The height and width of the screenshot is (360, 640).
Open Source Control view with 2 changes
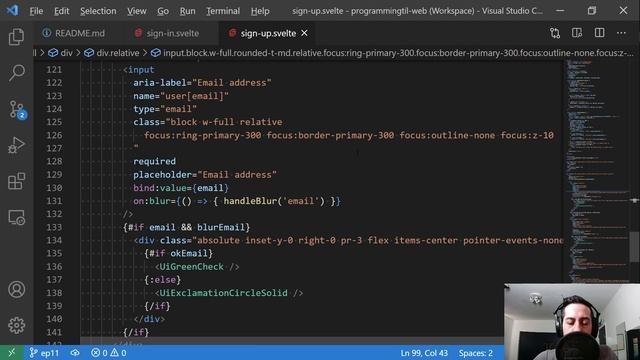click(x=17, y=109)
